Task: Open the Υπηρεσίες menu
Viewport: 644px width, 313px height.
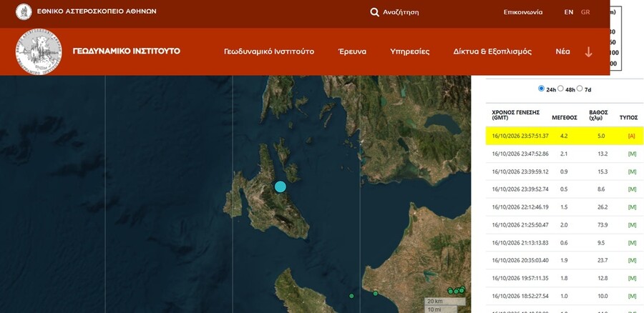Action: click(x=410, y=51)
